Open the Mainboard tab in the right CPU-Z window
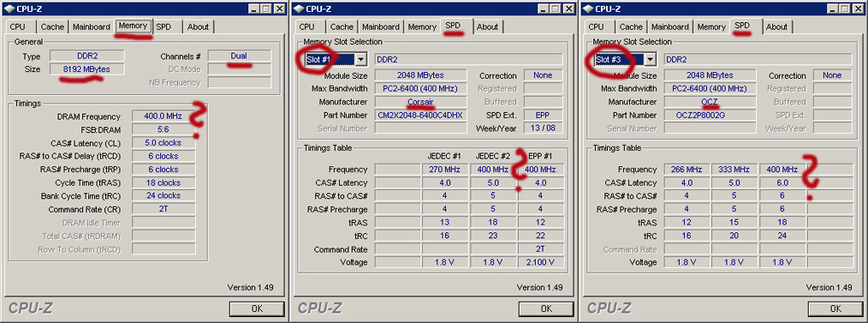The width and height of the screenshot is (868, 323). (670, 26)
